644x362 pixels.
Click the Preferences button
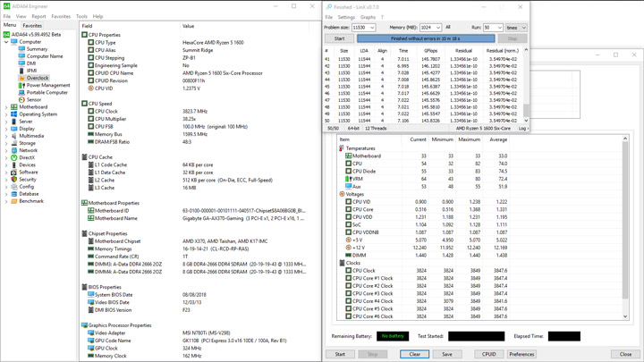click(x=521, y=354)
